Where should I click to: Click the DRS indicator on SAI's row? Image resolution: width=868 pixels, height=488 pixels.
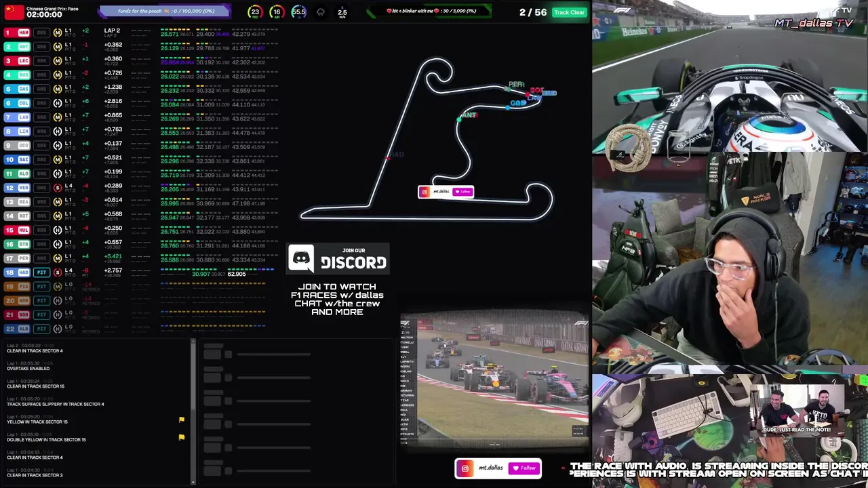coord(42,159)
